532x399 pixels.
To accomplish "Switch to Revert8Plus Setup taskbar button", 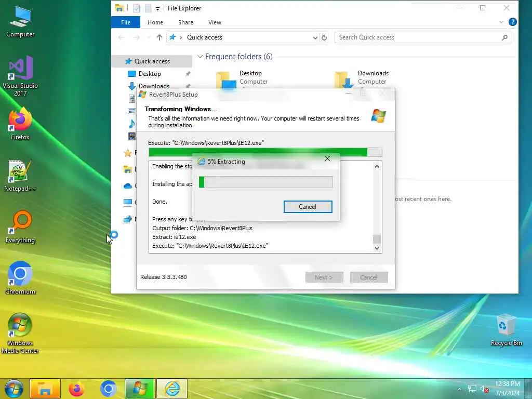I will (140, 389).
